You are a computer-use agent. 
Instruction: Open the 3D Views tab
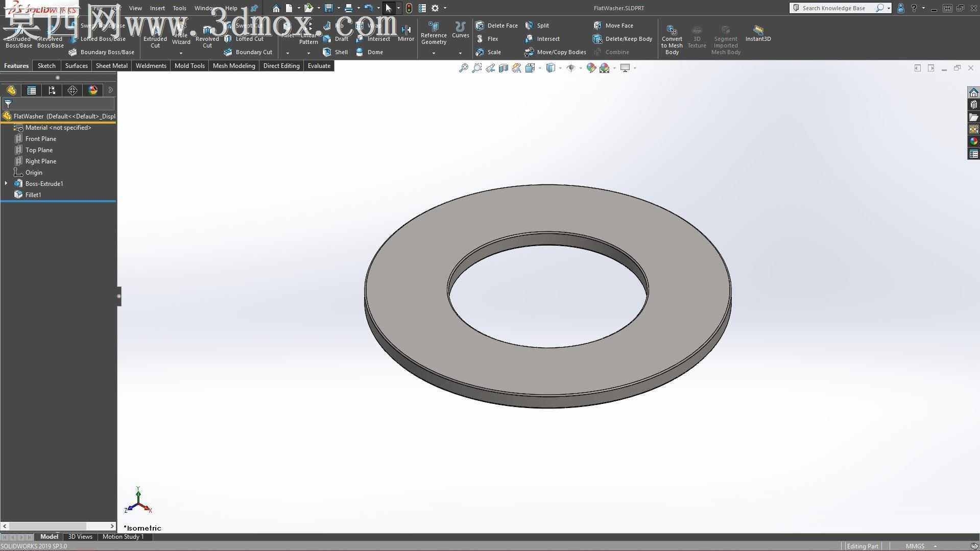pos(80,537)
